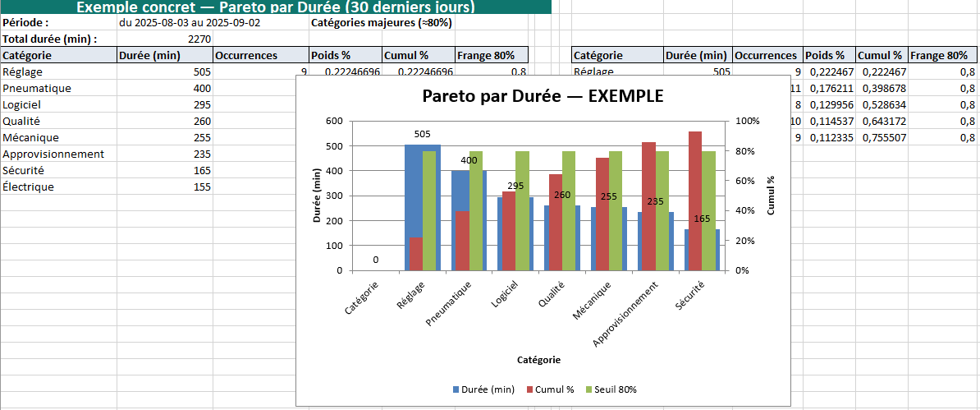This screenshot has width=980, height=410.
Task: Click the "Catégories majeures (≈80%)" cell
Action: (382, 22)
